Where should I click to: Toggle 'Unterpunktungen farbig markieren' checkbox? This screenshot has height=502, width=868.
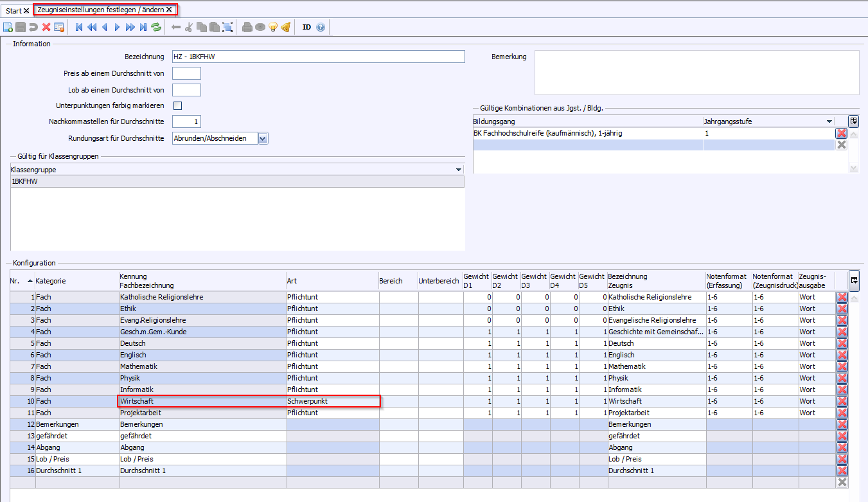coord(178,105)
